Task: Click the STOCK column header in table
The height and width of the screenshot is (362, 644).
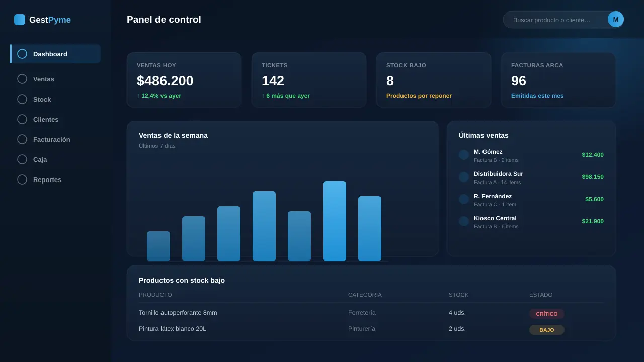Action: (458, 295)
